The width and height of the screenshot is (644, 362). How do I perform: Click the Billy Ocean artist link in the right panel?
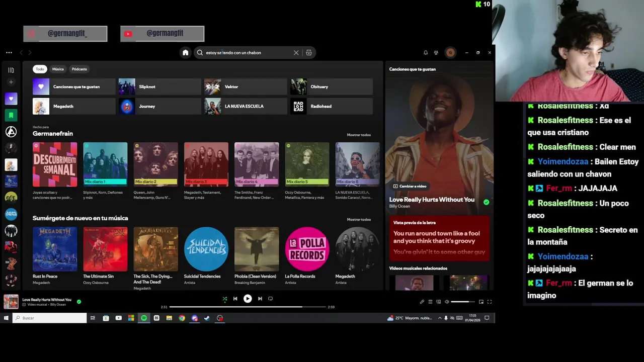[x=399, y=206]
